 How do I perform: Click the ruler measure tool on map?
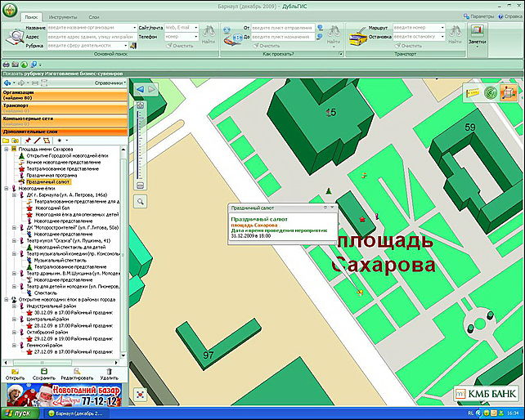pos(473,93)
